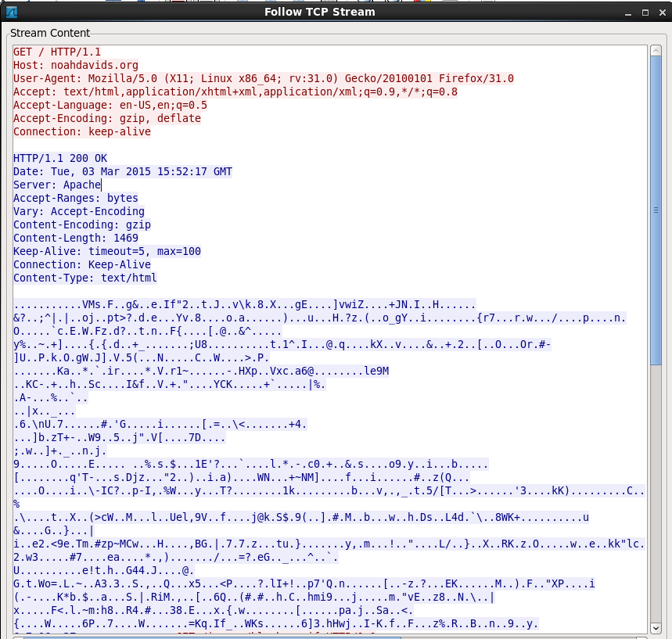This screenshot has height=639, width=672.
Task: Click the Date: Tue, 03 Mar 2015 line
Action: tap(123, 171)
